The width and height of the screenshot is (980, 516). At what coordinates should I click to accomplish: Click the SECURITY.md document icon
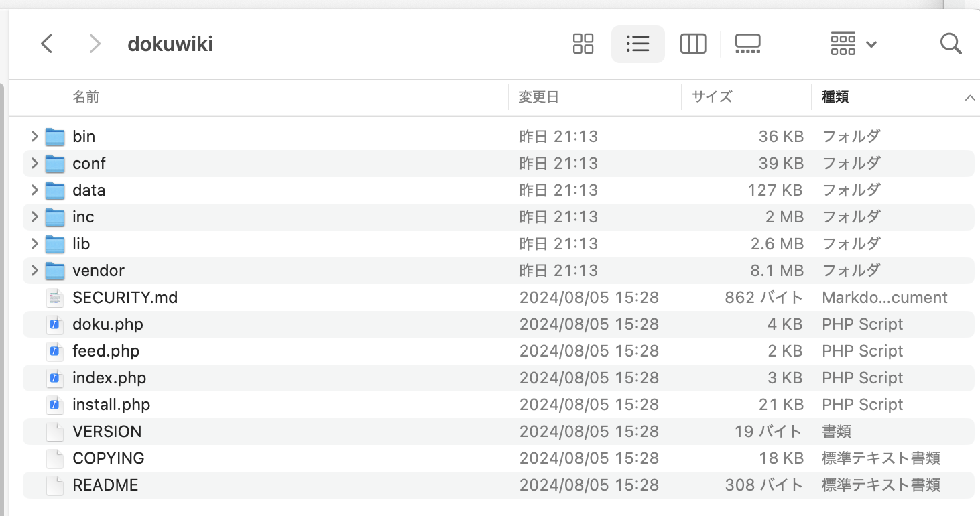click(54, 297)
